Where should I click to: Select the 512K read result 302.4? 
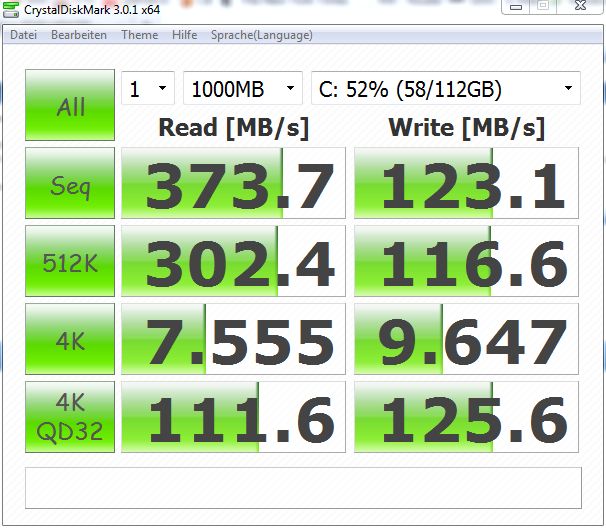(x=233, y=261)
